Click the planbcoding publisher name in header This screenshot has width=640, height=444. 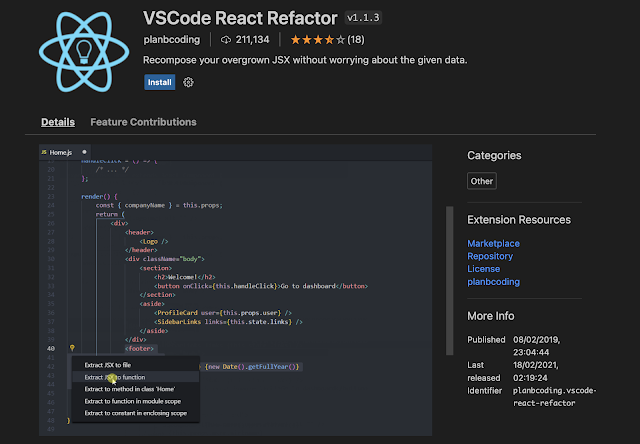(x=172, y=40)
